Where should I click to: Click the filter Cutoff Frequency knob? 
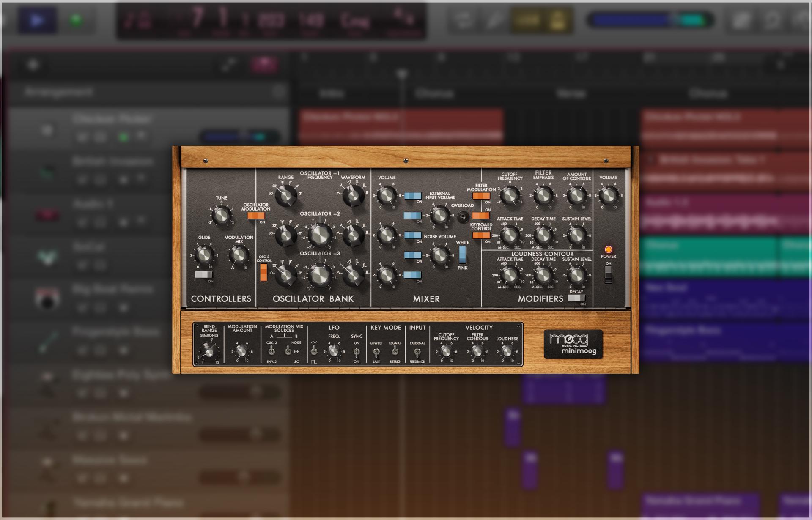pyautogui.click(x=510, y=195)
